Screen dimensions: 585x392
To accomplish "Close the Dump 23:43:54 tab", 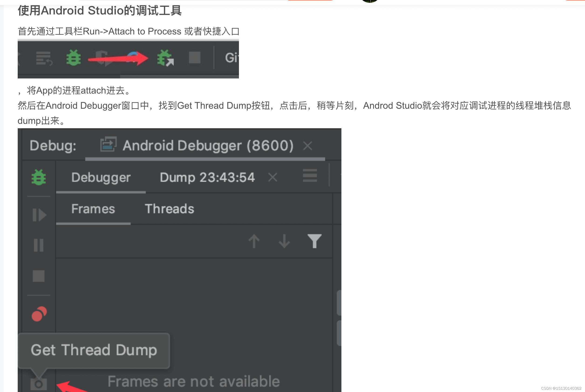I will [272, 178].
